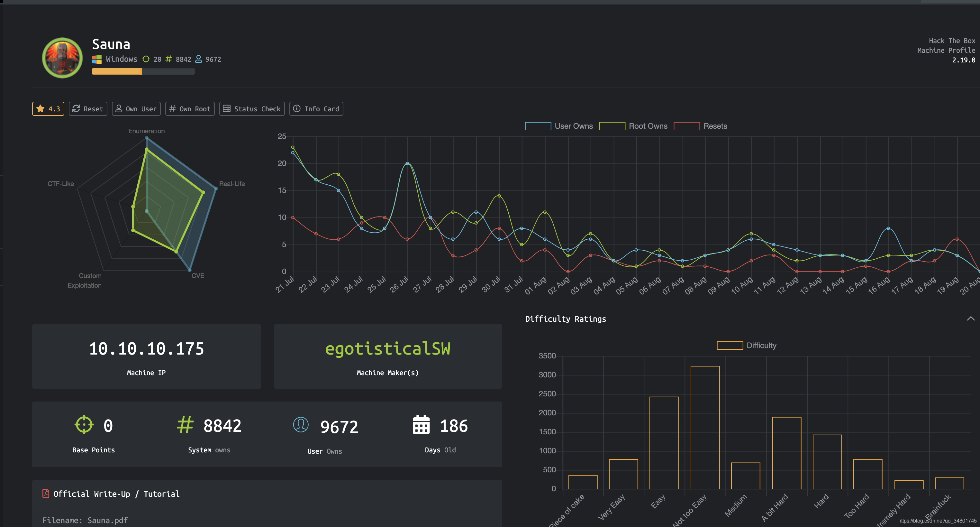Viewport: 980px width, 527px height.
Task: Click the Base Points crosshair icon
Action: 84,425
